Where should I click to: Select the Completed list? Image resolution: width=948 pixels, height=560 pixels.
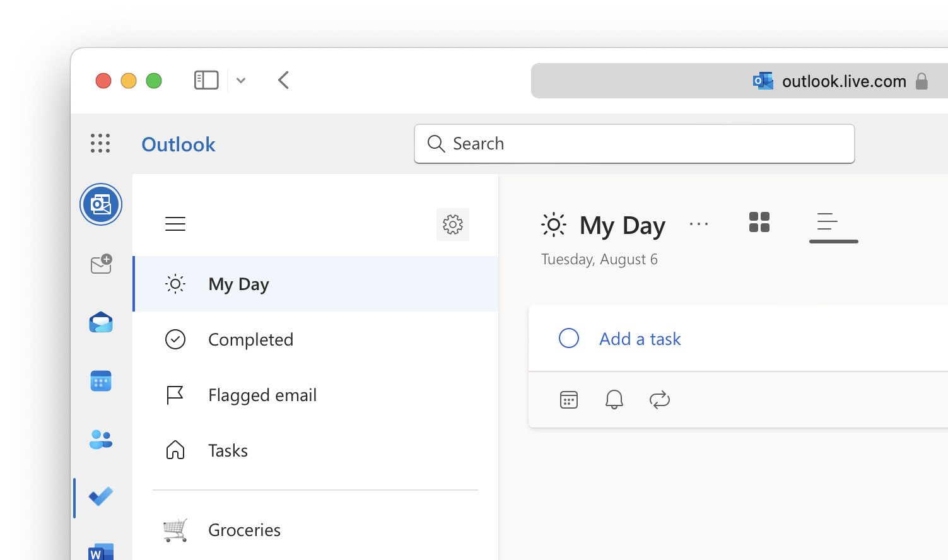tap(315, 339)
